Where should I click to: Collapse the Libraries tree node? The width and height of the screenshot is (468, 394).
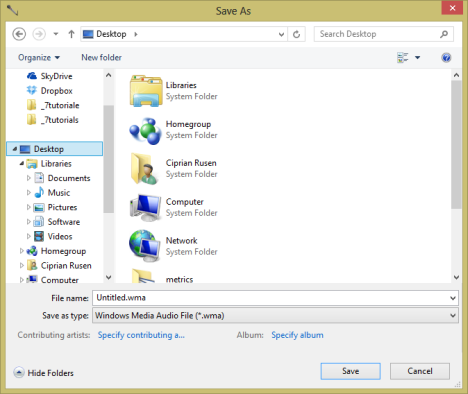point(22,163)
